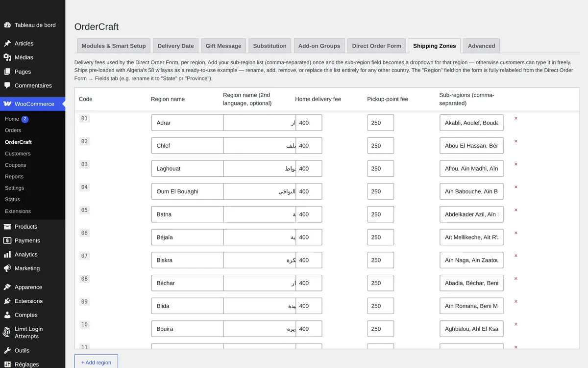Click the Products box icon

click(x=7, y=227)
